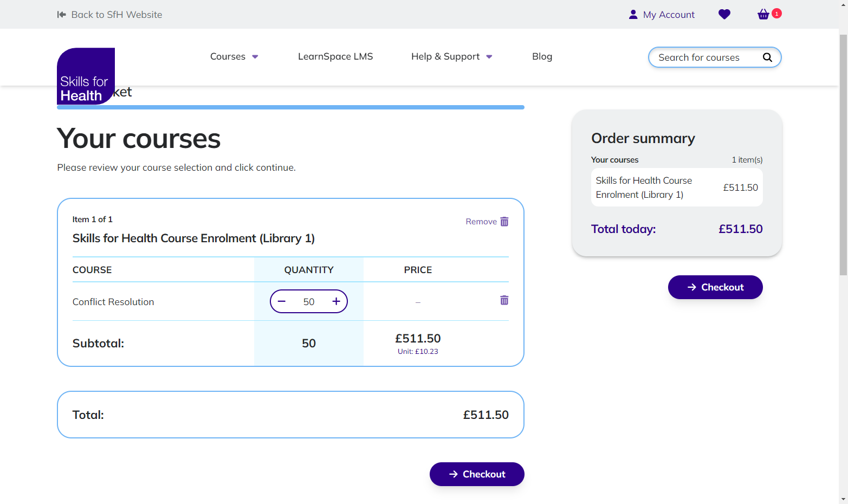Click the quantity value 50 in the stepper
848x504 pixels.
(x=309, y=302)
